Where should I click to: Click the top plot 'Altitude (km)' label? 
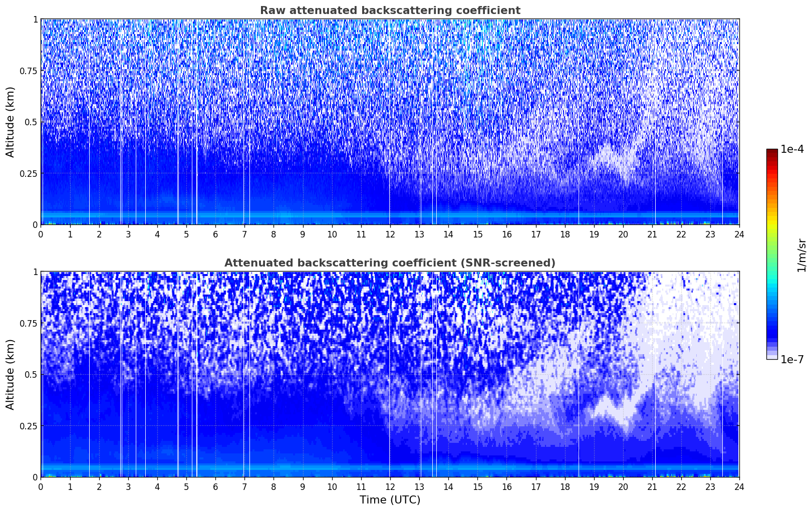tap(11, 122)
